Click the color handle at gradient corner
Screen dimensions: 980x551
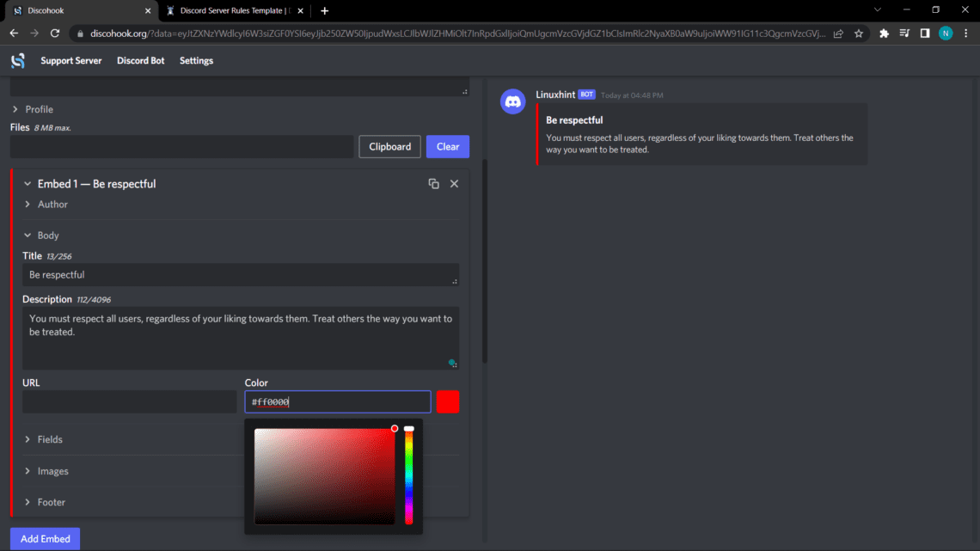pos(395,429)
